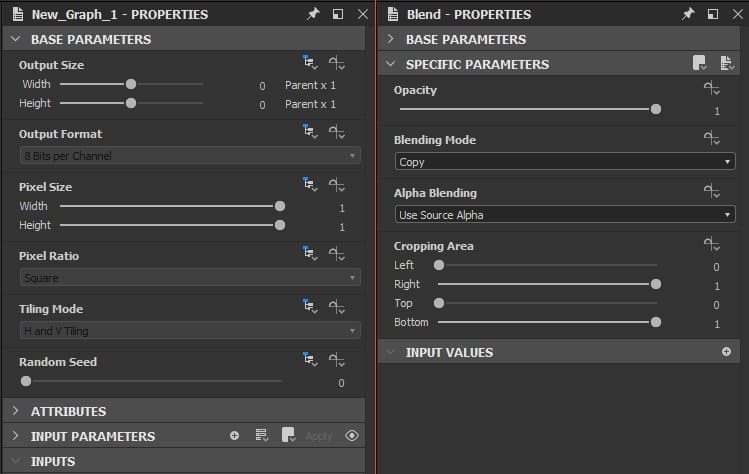
Task: Click the Cropping Area Left slider handle
Action: click(x=439, y=265)
